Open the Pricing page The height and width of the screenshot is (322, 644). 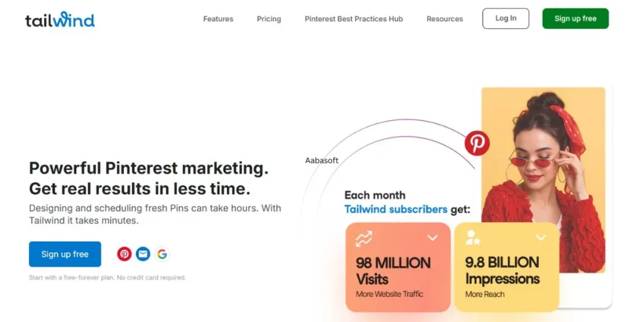[x=269, y=19]
